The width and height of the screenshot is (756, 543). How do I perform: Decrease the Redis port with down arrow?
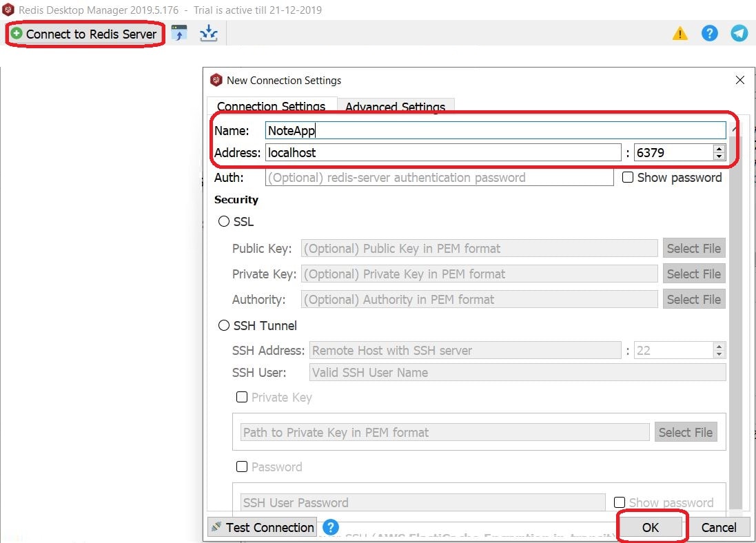(x=719, y=156)
